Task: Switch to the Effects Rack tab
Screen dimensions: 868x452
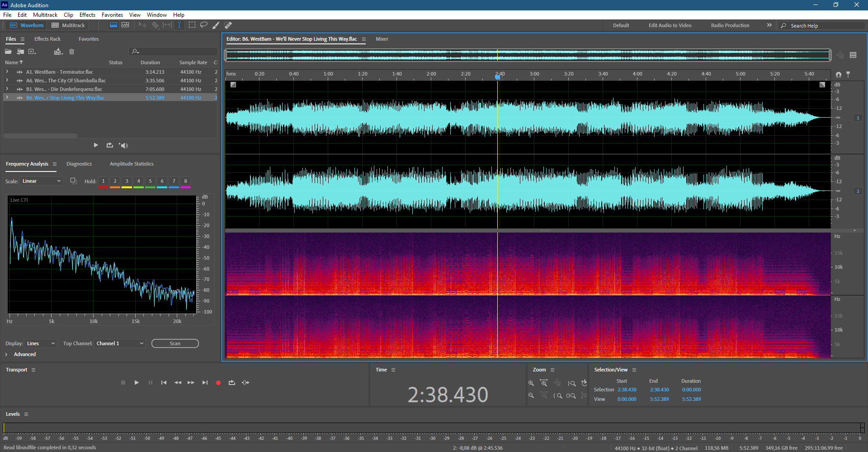Action: (47, 39)
